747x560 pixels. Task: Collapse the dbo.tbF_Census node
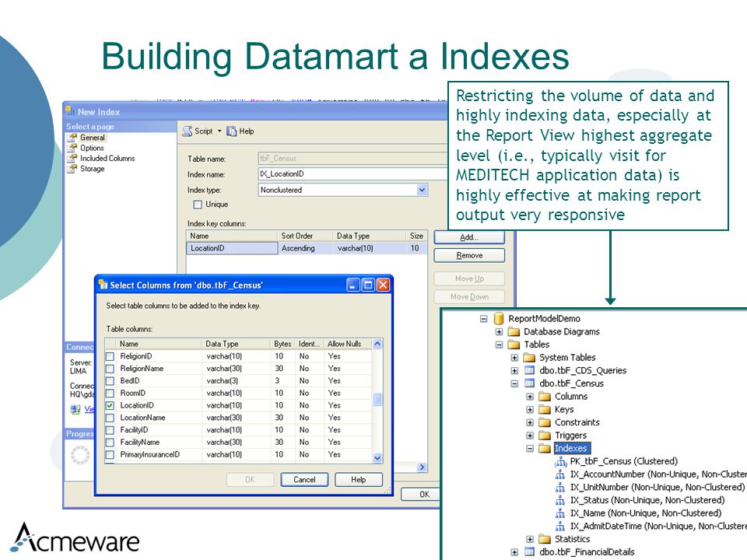point(514,383)
